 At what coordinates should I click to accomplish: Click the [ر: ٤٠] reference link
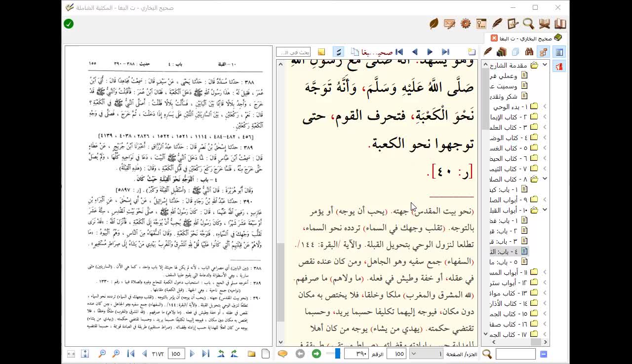(450, 172)
